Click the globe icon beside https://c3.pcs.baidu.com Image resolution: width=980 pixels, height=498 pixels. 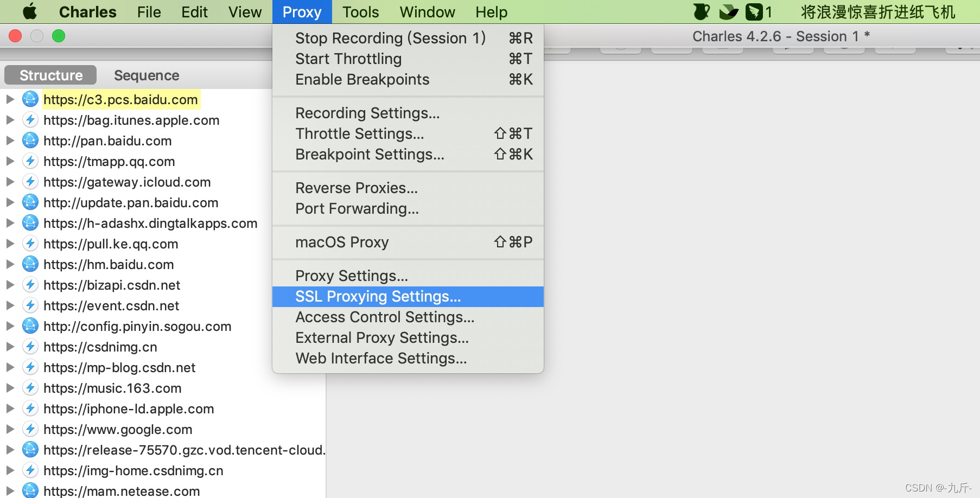click(30, 99)
